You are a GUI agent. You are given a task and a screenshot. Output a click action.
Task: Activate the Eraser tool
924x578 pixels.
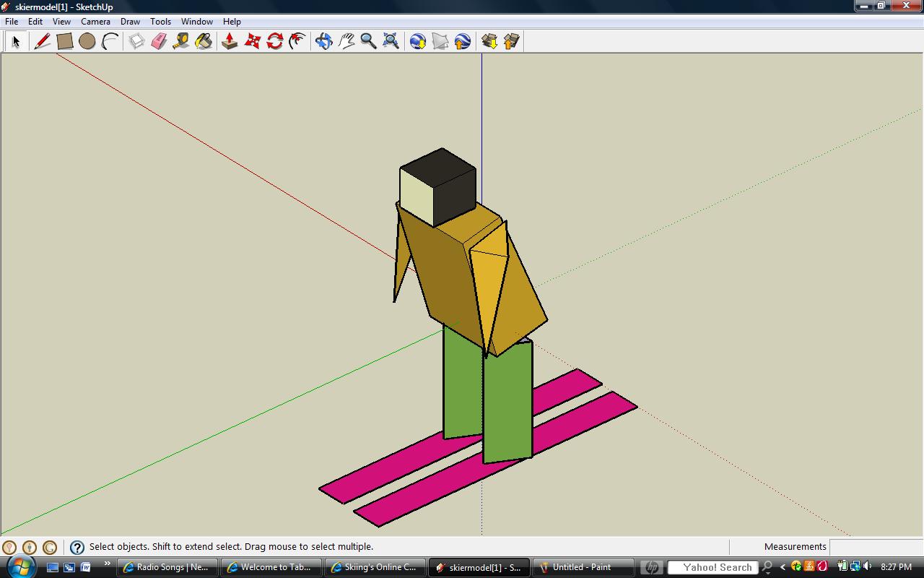click(160, 41)
